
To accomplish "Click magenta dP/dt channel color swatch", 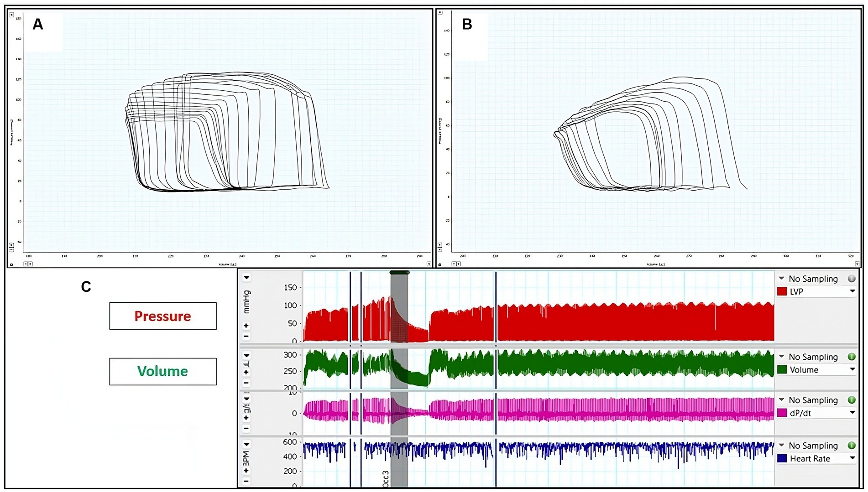I will pos(782,413).
